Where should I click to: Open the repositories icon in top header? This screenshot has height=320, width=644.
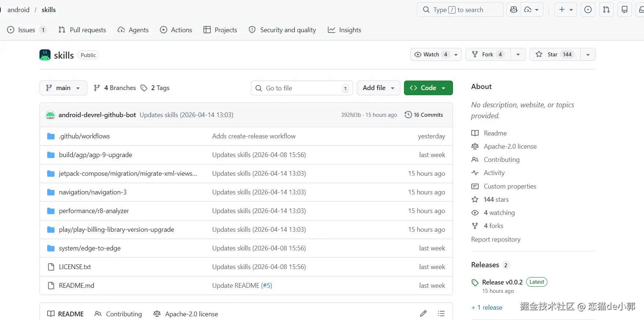point(625,10)
